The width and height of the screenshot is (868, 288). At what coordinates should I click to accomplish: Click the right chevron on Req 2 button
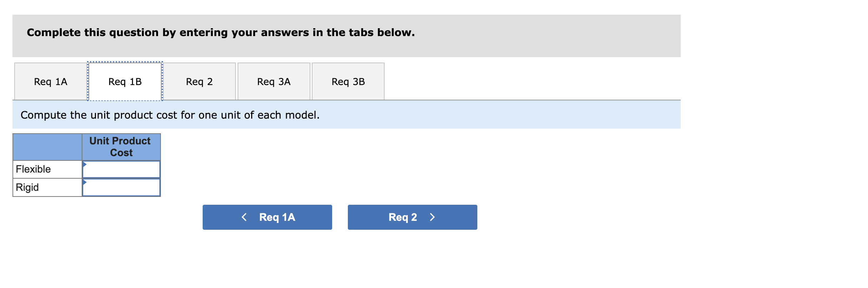(x=432, y=217)
